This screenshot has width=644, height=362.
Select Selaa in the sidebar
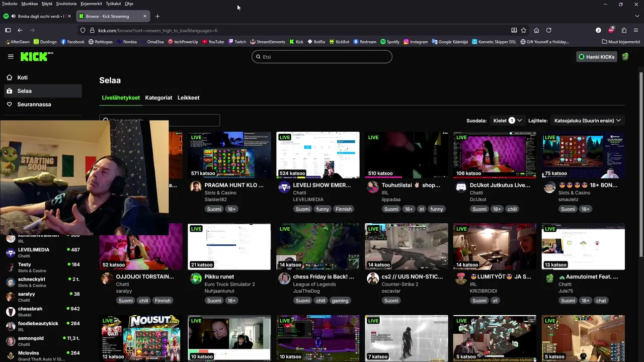click(42, 91)
